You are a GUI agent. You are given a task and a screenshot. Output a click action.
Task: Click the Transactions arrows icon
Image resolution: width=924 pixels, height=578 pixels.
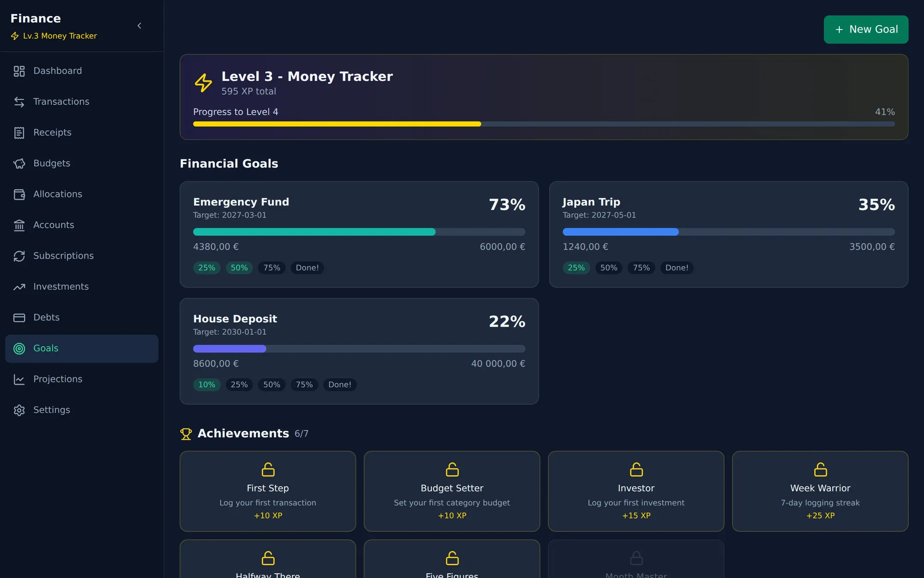pyautogui.click(x=19, y=102)
